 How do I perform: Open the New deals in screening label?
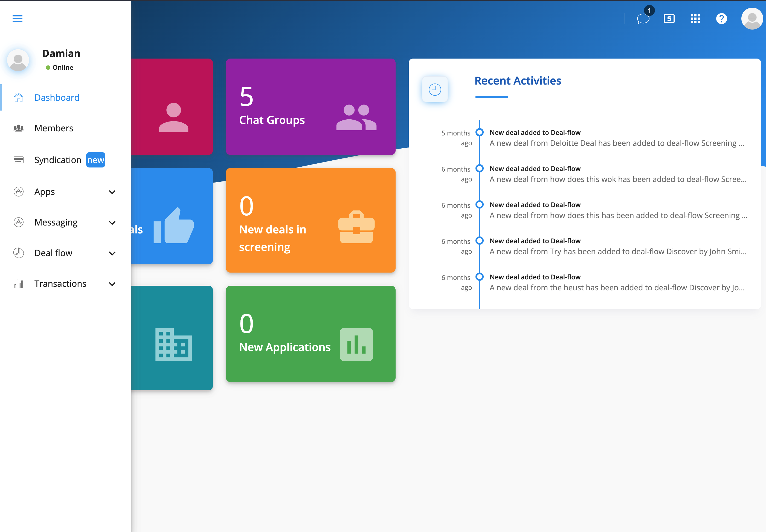point(272,238)
